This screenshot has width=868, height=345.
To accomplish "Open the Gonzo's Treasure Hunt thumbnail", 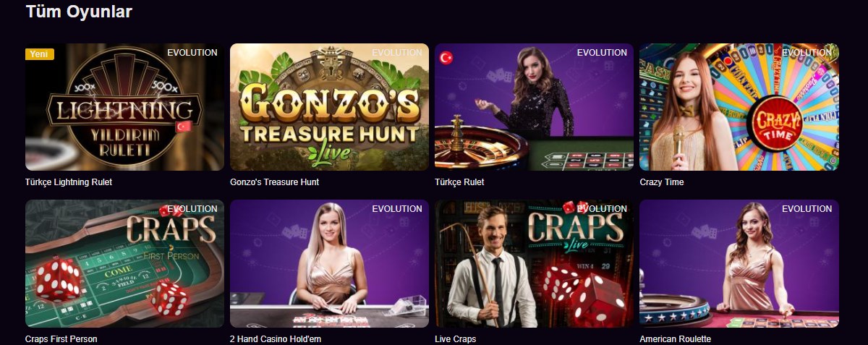I will point(329,107).
